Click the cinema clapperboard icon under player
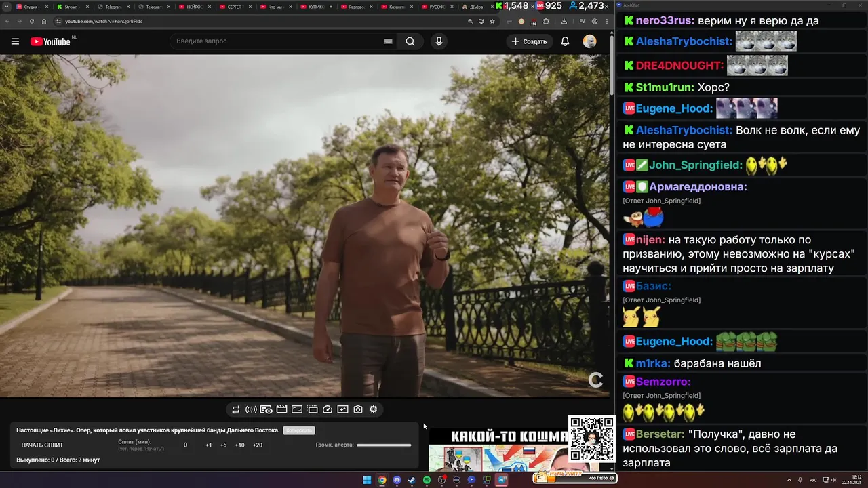The image size is (868, 488). pos(281,409)
